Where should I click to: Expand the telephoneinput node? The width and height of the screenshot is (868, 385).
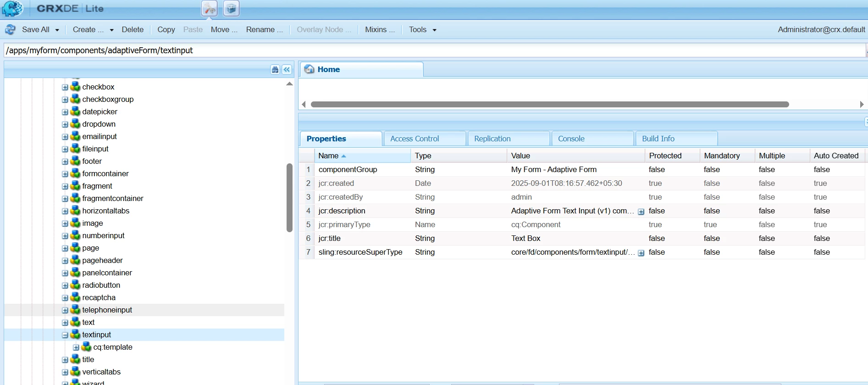[65, 310]
